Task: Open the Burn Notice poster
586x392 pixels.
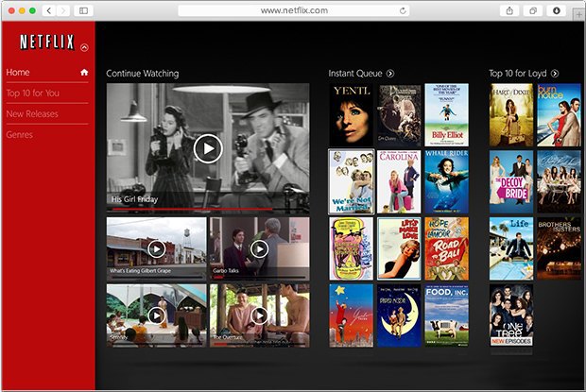Action: [560, 115]
